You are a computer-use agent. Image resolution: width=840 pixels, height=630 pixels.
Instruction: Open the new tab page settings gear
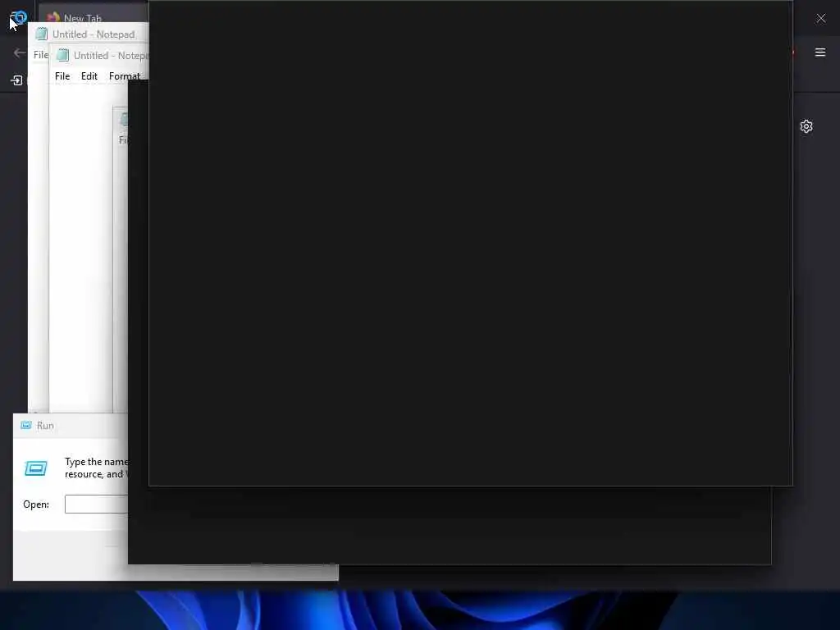tap(806, 126)
